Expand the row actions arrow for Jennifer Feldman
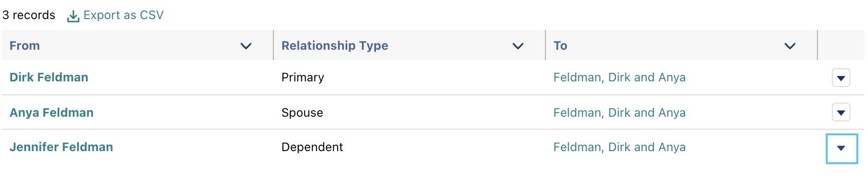Image resolution: width=868 pixels, height=179 pixels. click(842, 148)
